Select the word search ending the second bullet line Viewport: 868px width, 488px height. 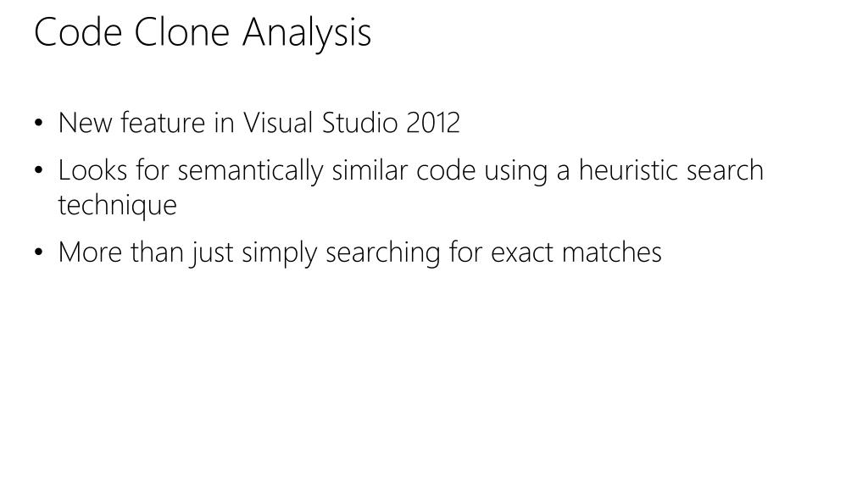726,169
